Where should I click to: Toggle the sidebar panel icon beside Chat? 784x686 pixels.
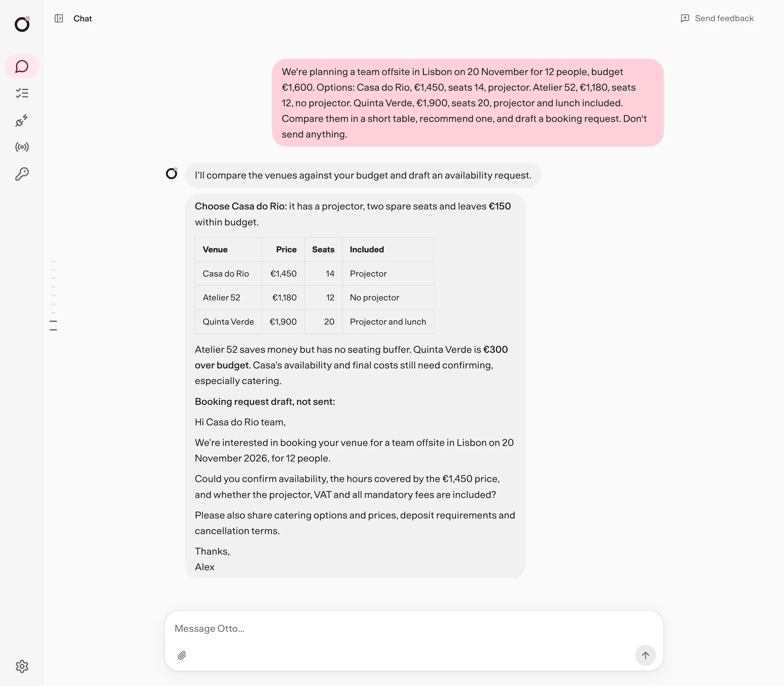(59, 18)
